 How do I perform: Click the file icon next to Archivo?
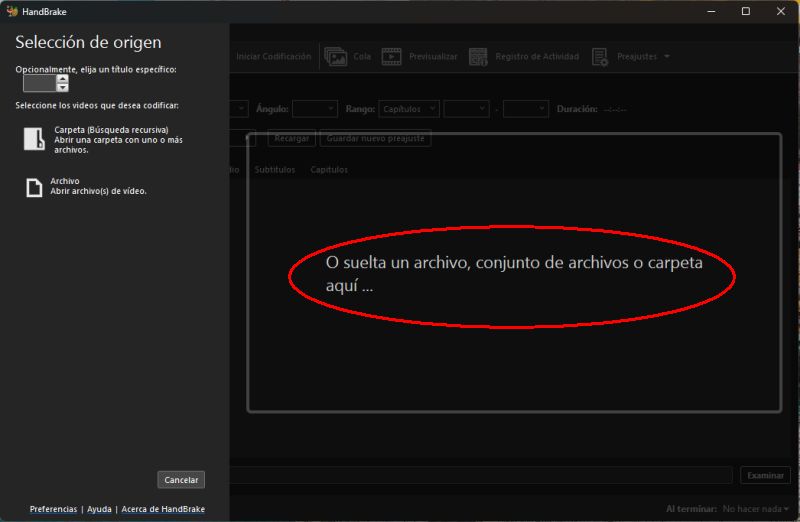(x=34, y=187)
